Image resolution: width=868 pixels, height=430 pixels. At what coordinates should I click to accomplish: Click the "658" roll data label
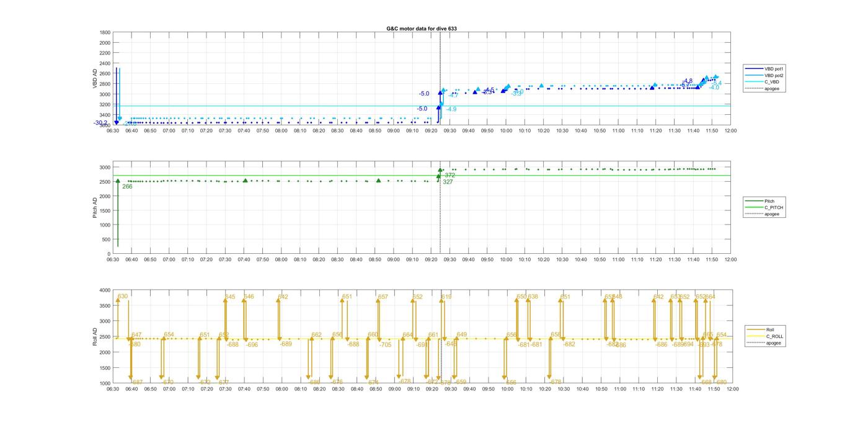[x=556, y=334]
